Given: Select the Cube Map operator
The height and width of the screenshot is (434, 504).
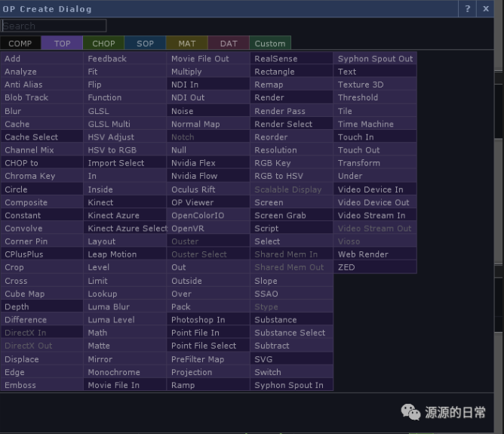Looking at the screenshot, I should coord(41,294).
